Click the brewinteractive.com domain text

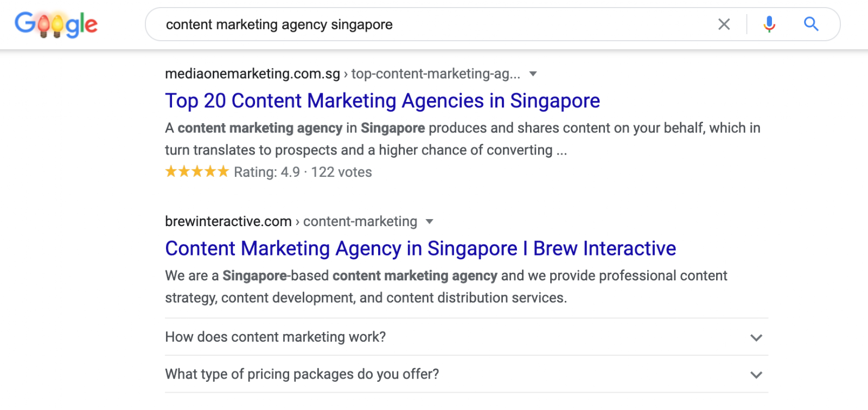coord(228,221)
